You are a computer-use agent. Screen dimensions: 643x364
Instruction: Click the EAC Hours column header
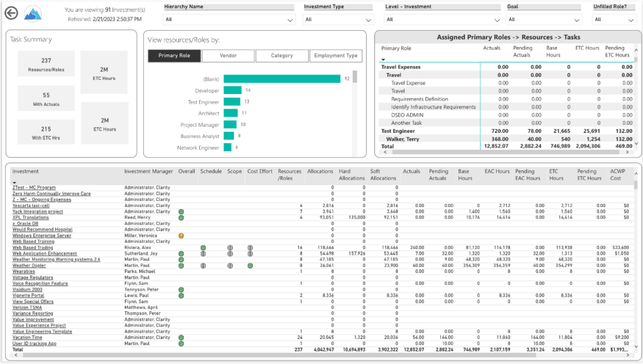497,171
